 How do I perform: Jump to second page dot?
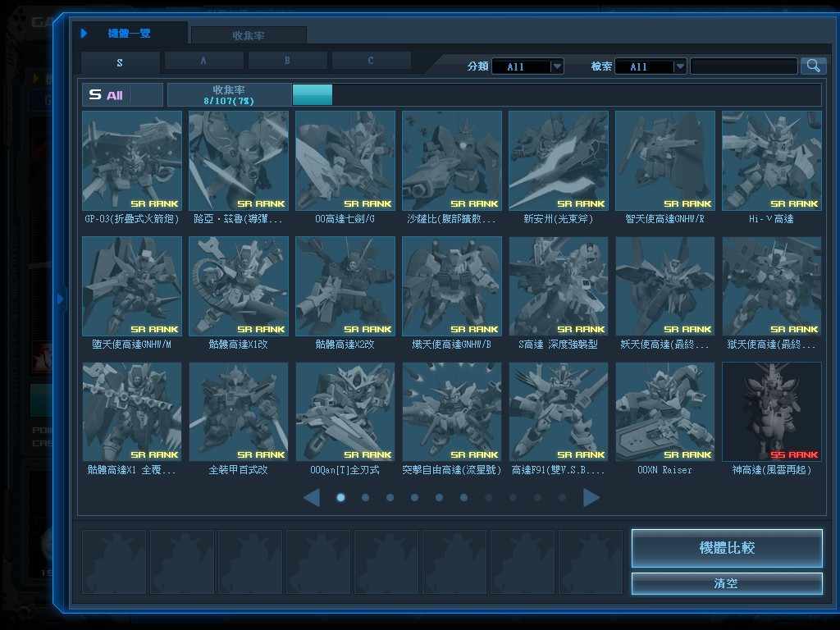click(365, 498)
